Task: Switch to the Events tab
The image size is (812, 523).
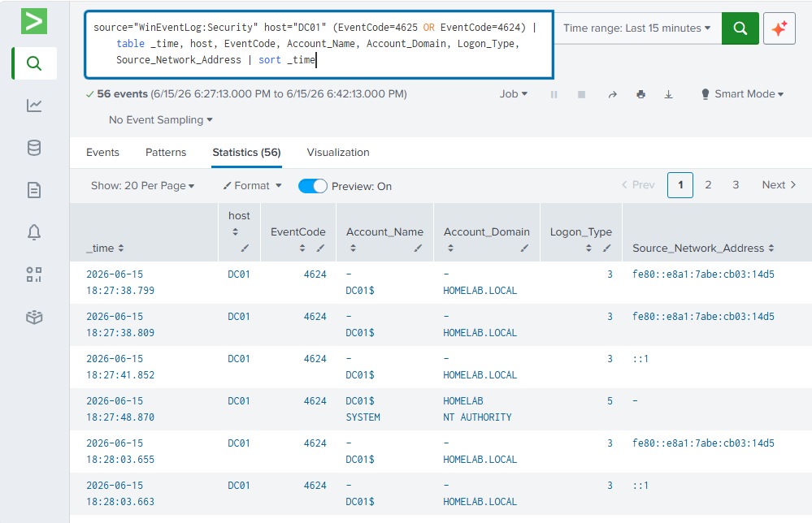Action: [x=102, y=153]
